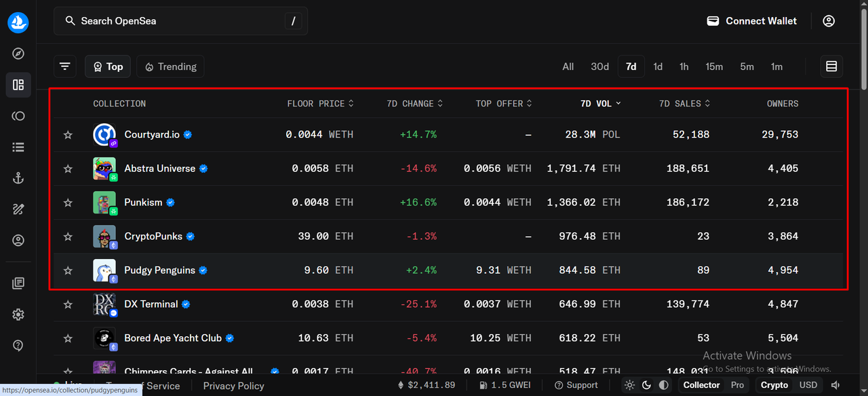Viewport: 868px width, 396px height.
Task: Click the anchor icon in sidebar
Action: coord(18,178)
